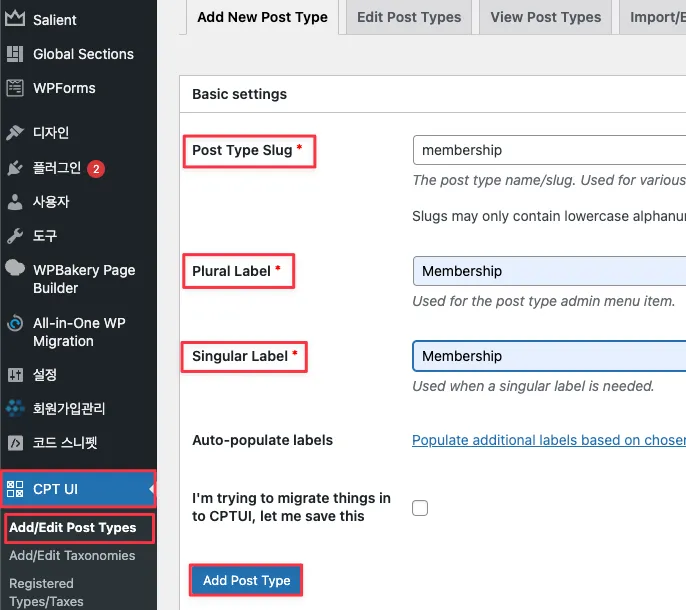The image size is (686, 610).
Task: Click the CPT UI menu icon
Action: (15, 489)
